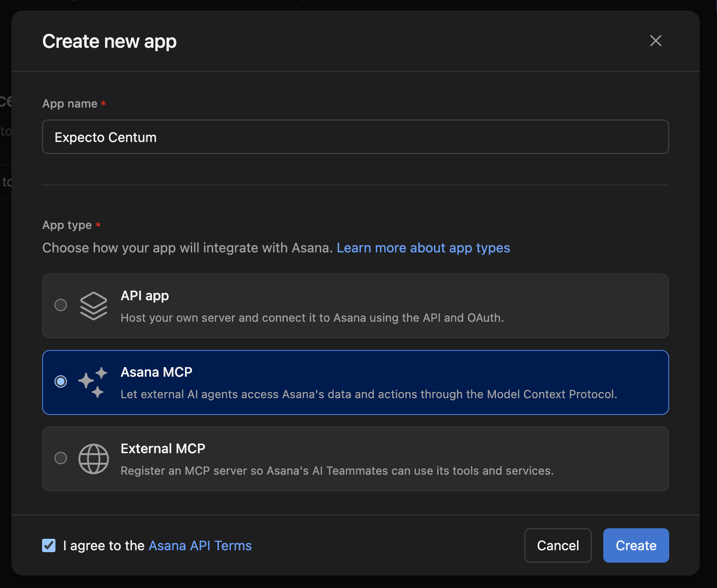Click the 'Create new app' dialog heading
717x588 pixels.
coord(109,42)
